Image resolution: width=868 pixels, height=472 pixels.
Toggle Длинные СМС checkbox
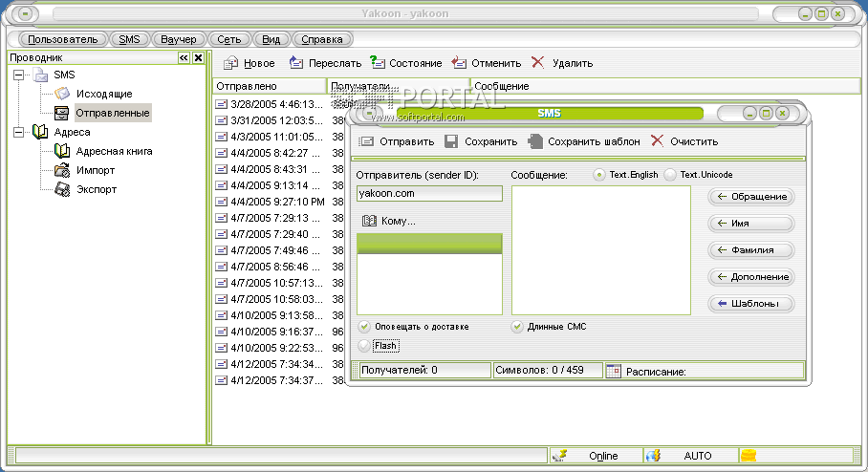coord(516,327)
